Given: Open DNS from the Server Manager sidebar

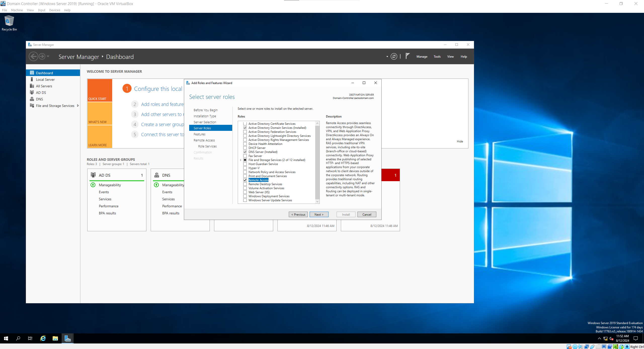Looking at the screenshot, I should pyautogui.click(x=39, y=99).
